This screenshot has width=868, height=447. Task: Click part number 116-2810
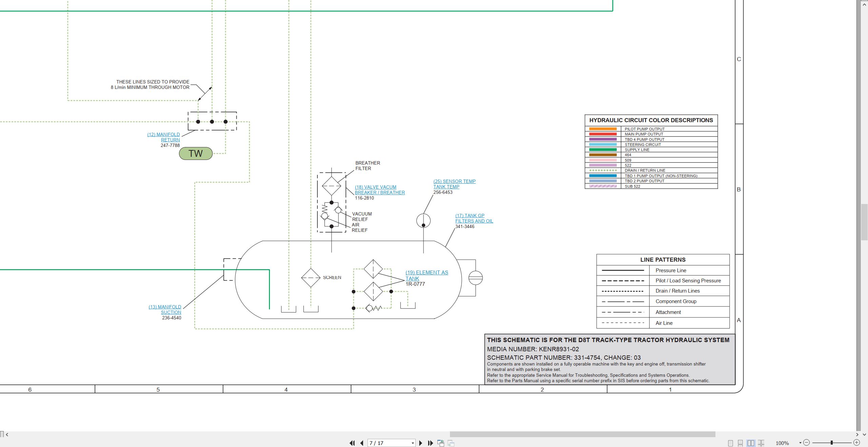364,198
